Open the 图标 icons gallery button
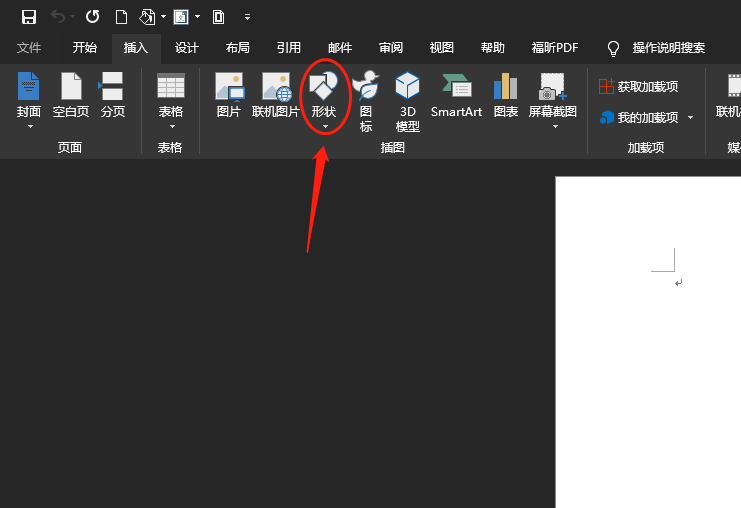Viewport: 741px width, 508px height. [x=366, y=101]
